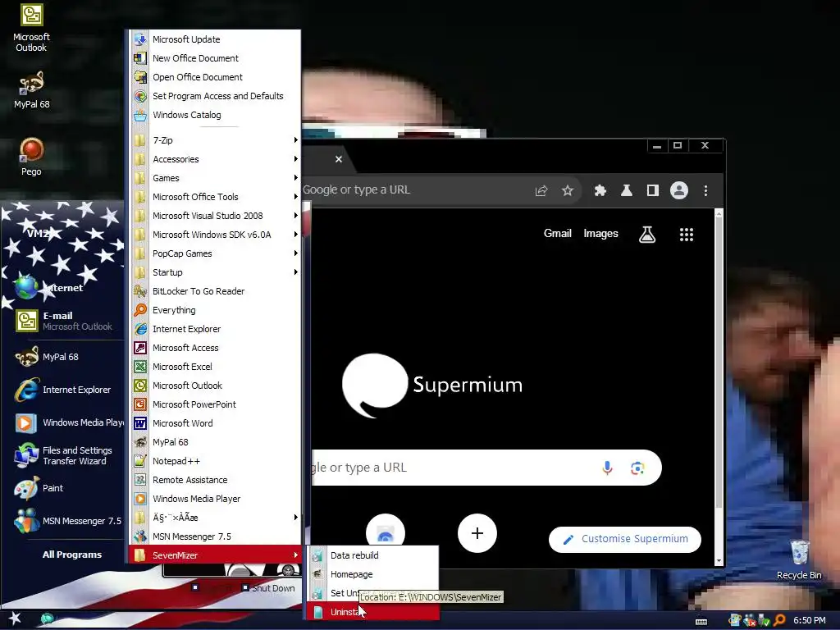
Task: Click the flask icon in Supermium toolbar
Action: [x=626, y=190]
